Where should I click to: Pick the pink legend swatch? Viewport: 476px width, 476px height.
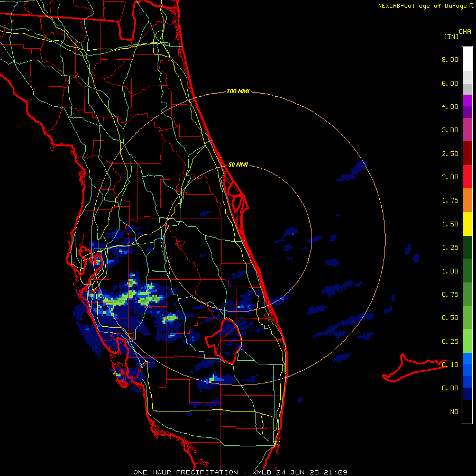pos(467,130)
